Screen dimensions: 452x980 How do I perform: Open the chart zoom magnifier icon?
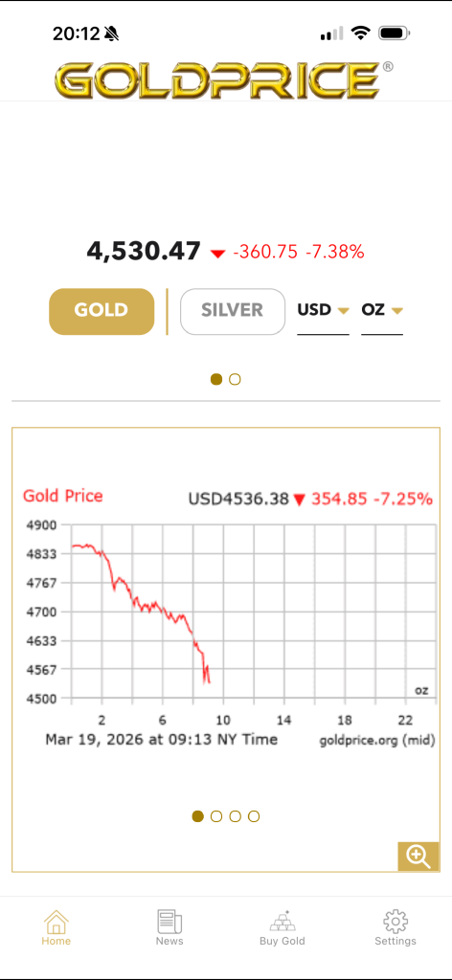tap(418, 856)
